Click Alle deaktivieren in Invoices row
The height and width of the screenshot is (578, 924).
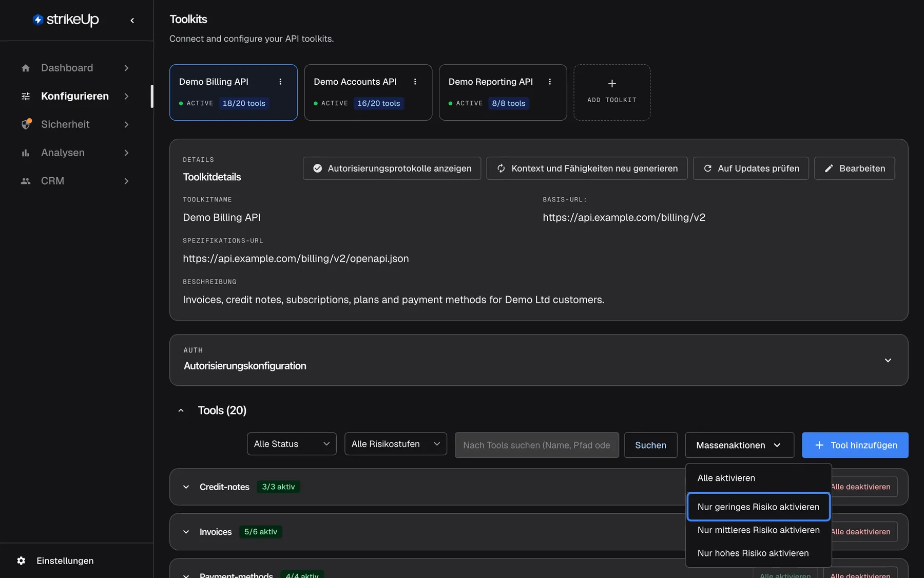click(864, 532)
